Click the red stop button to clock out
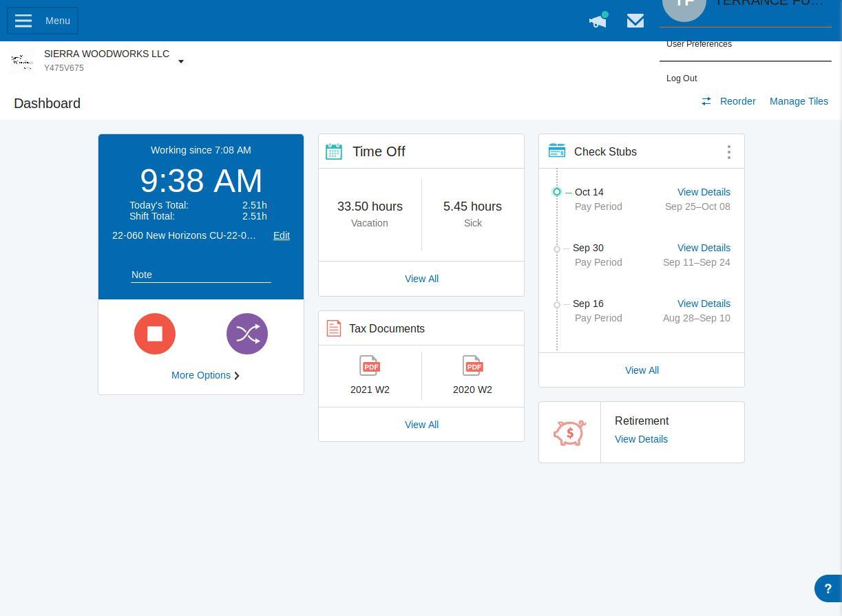This screenshot has height=616, width=842. tap(154, 333)
